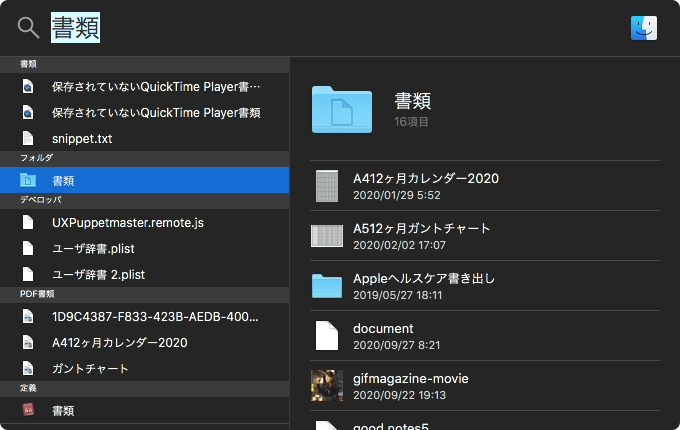Click the QuickTime icon of the truncated 保存されていないQuickTime Player書… row
Screen dimensions: 680x430
point(28,87)
